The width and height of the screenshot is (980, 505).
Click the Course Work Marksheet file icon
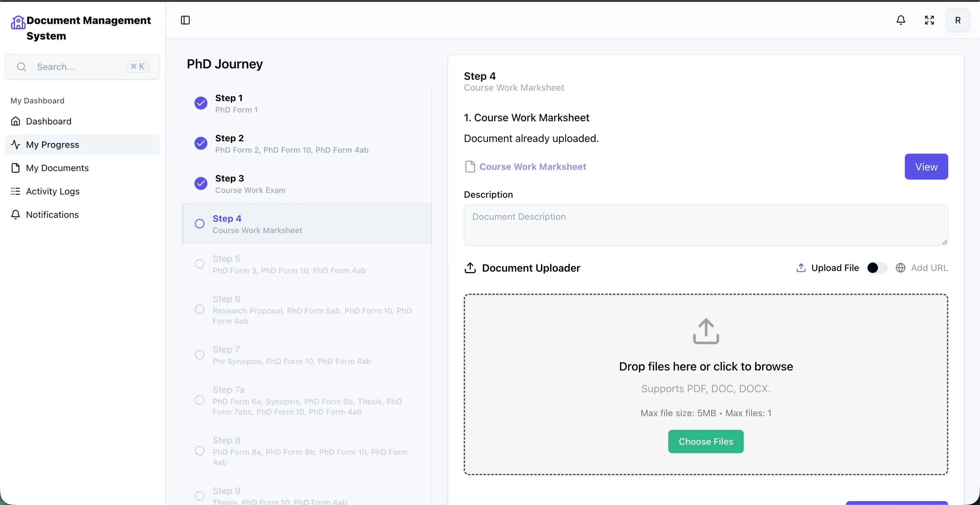pos(470,167)
